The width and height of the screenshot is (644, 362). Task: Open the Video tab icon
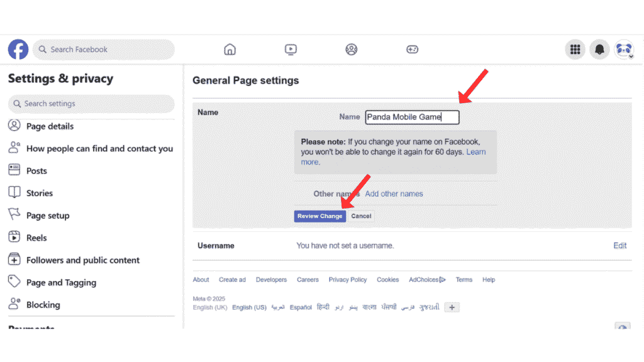pos(291,49)
